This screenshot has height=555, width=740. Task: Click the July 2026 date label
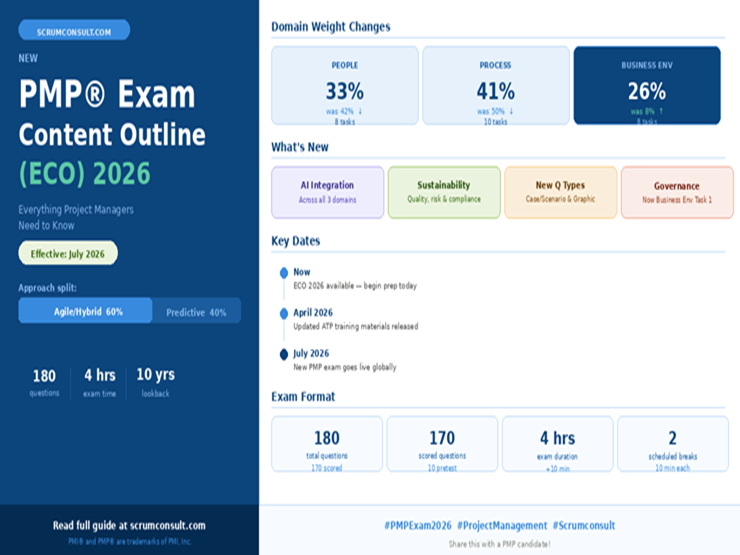pyautogui.click(x=311, y=353)
